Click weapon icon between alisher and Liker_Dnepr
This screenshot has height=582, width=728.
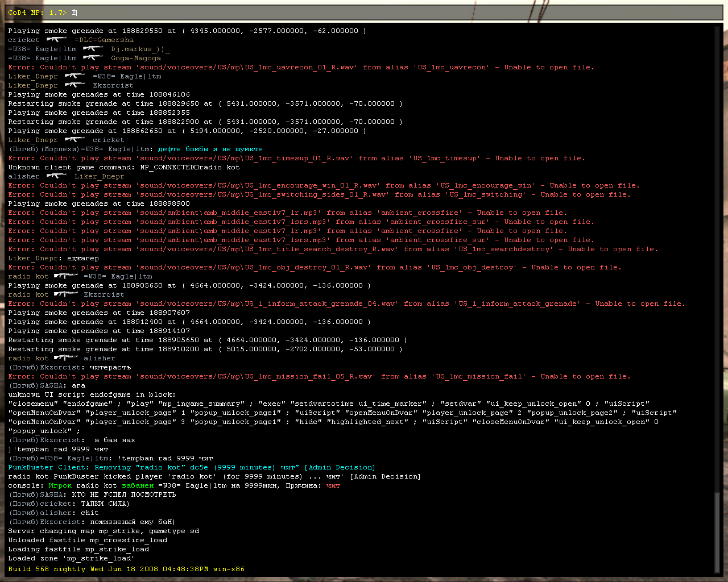tap(56, 176)
